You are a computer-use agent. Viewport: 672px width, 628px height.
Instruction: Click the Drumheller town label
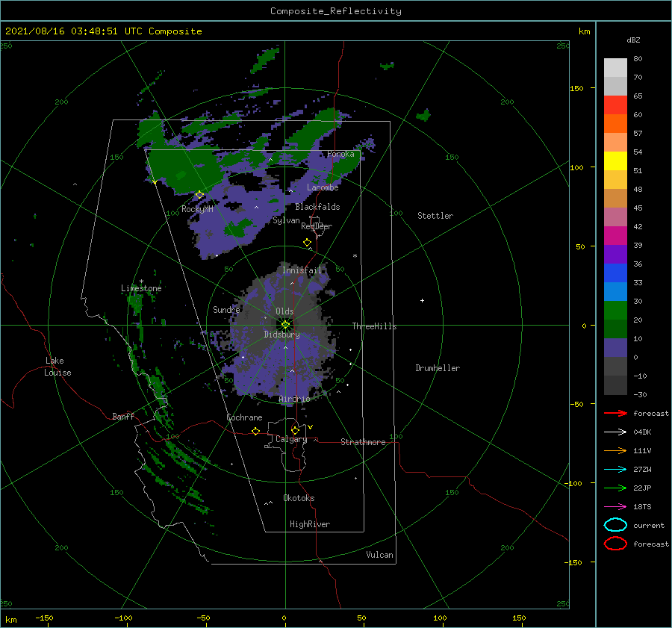pyautogui.click(x=438, y=368)
